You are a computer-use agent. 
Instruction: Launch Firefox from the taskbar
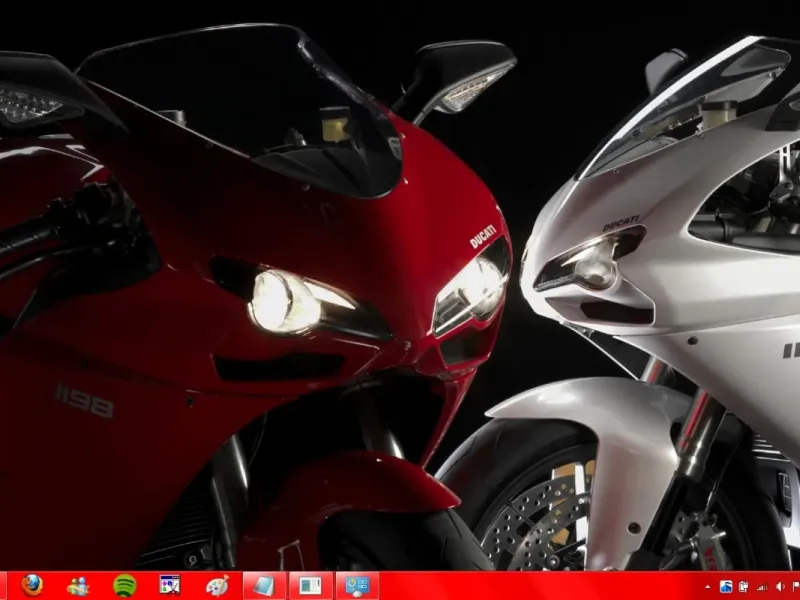32,585
